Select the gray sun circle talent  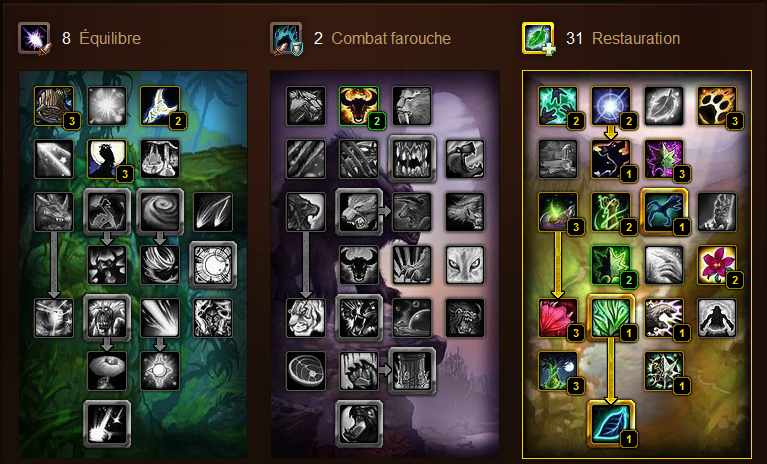pos(213,265)
